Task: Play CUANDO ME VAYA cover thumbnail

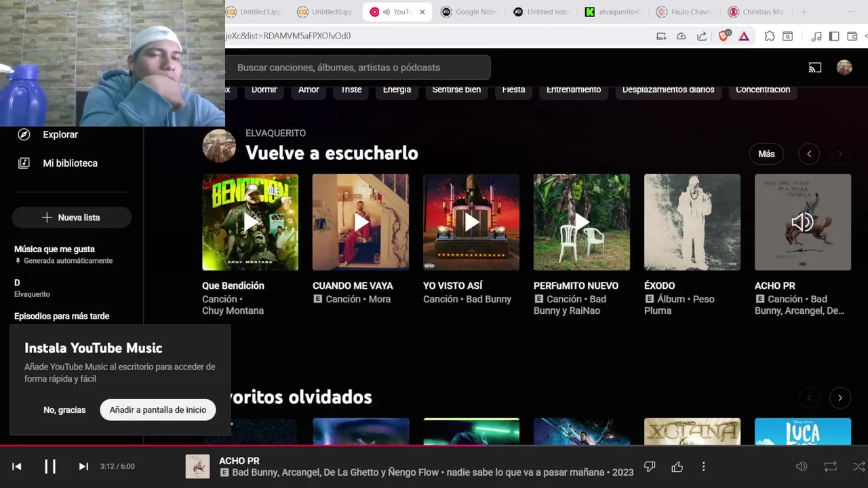Action: (361, 222)
